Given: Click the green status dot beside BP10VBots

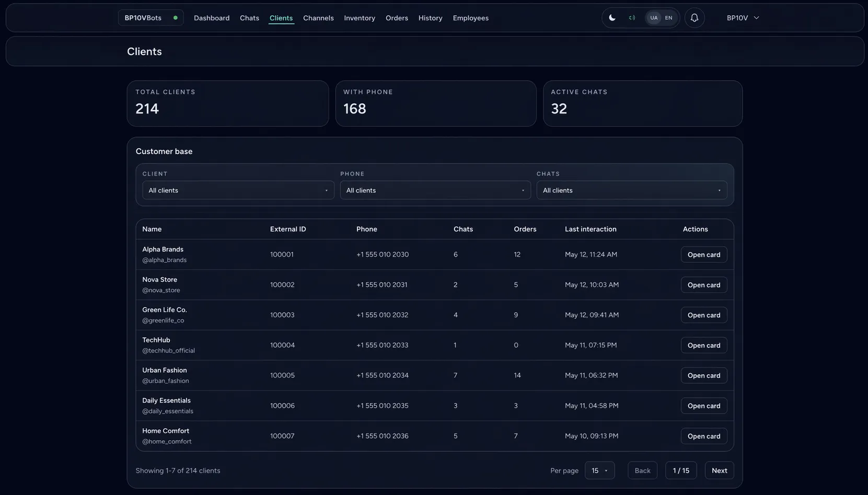Looking at the screenshot, I should click(176, 18).
